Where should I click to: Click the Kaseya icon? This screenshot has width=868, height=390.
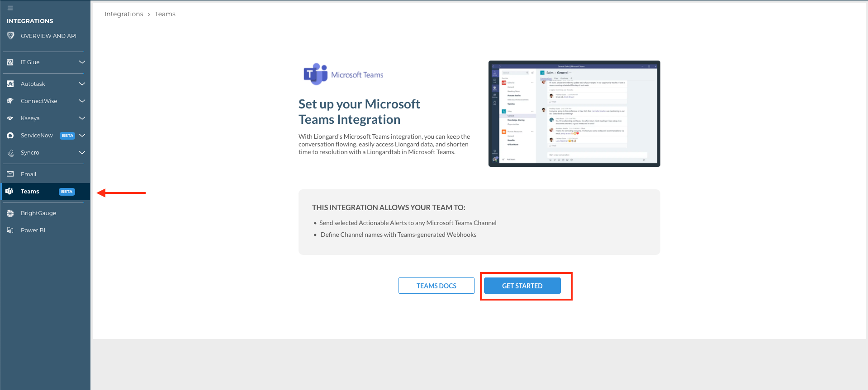10,118
